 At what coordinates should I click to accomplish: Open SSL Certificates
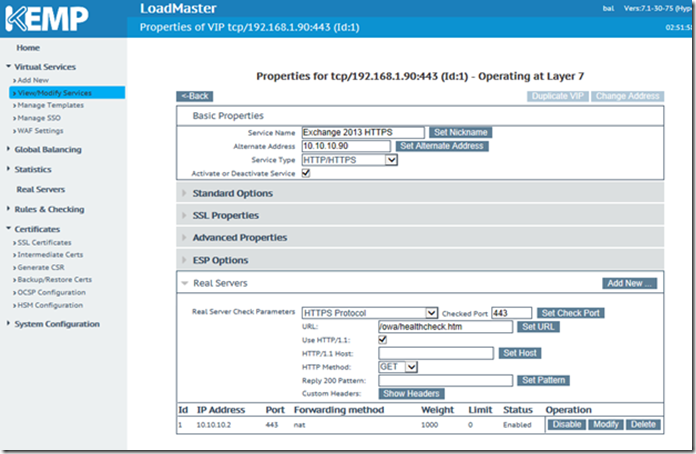(x=44, y=242)
